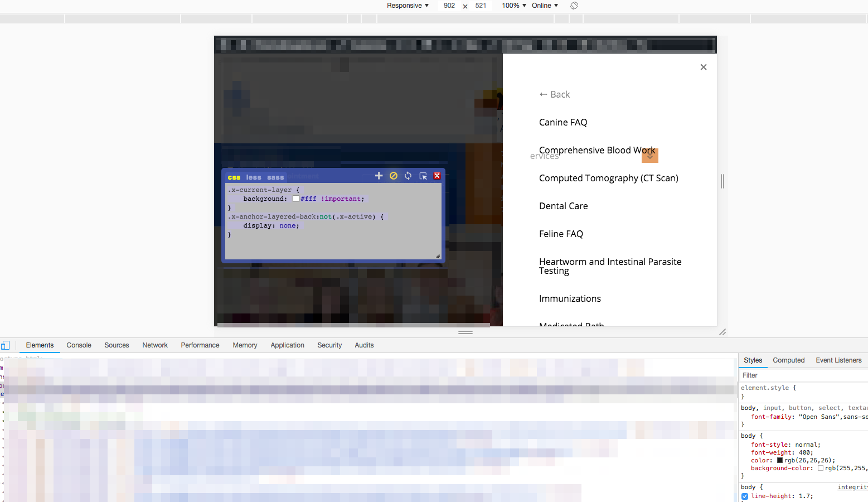
Task: Open Comprehensive Blood Work menu item
Action: (597, 150)
